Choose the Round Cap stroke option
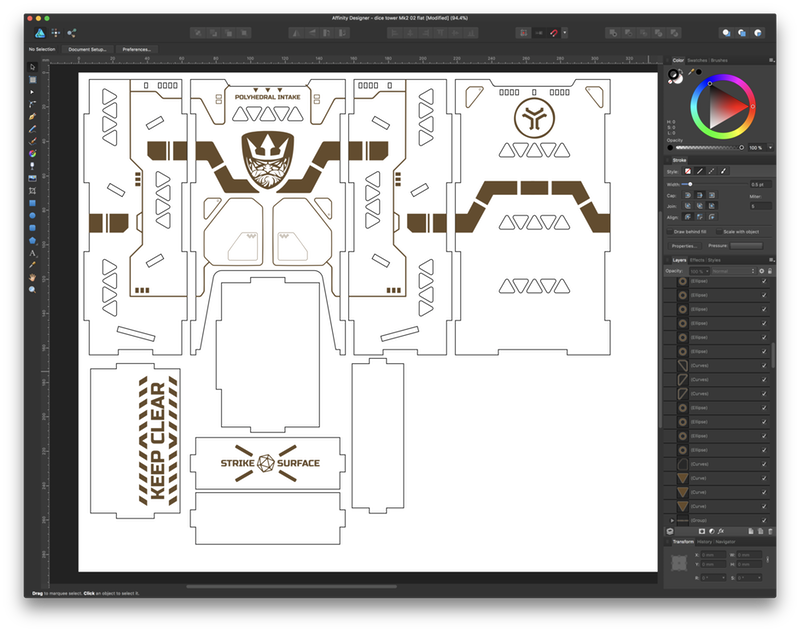 click(688, 195)
